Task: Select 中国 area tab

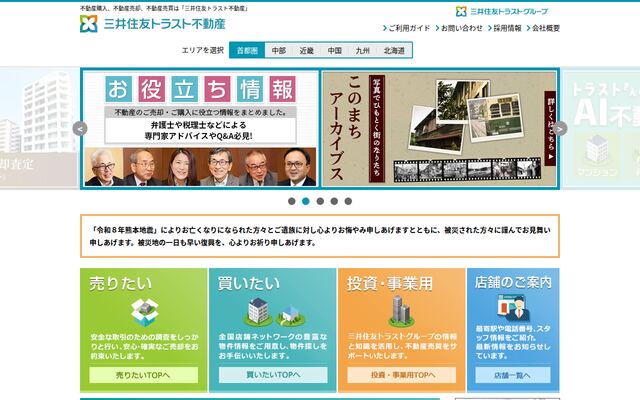Action: [x=335, y=50]
